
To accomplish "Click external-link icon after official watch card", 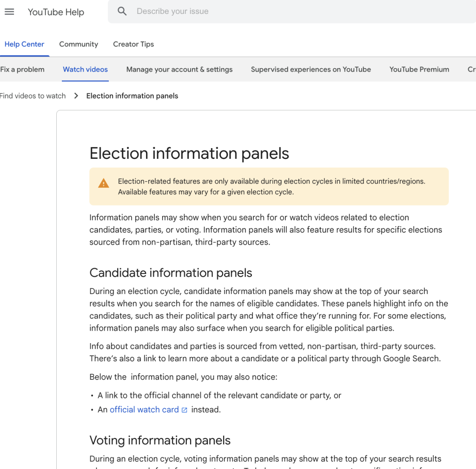I will pyautogui.click(x=185, y=410).
